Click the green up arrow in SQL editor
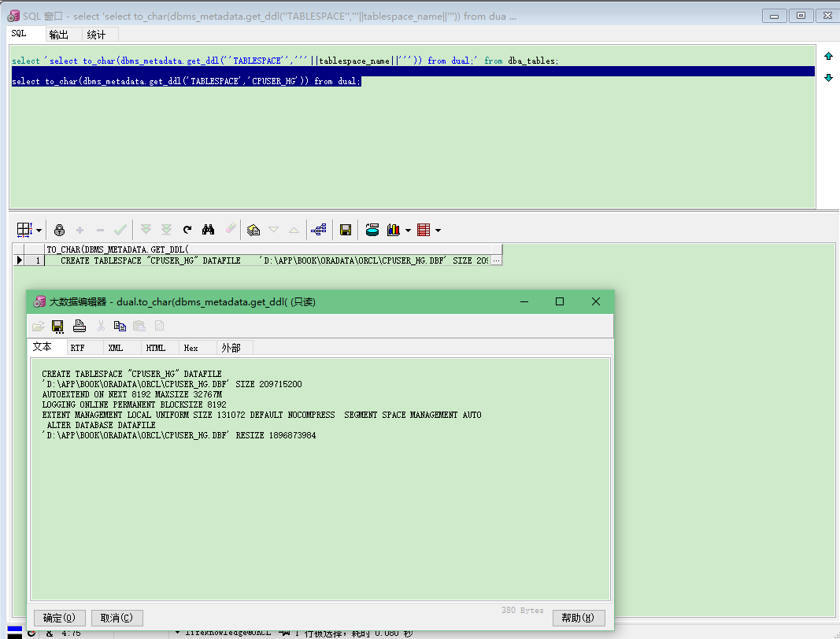 [x=829, y=56]
